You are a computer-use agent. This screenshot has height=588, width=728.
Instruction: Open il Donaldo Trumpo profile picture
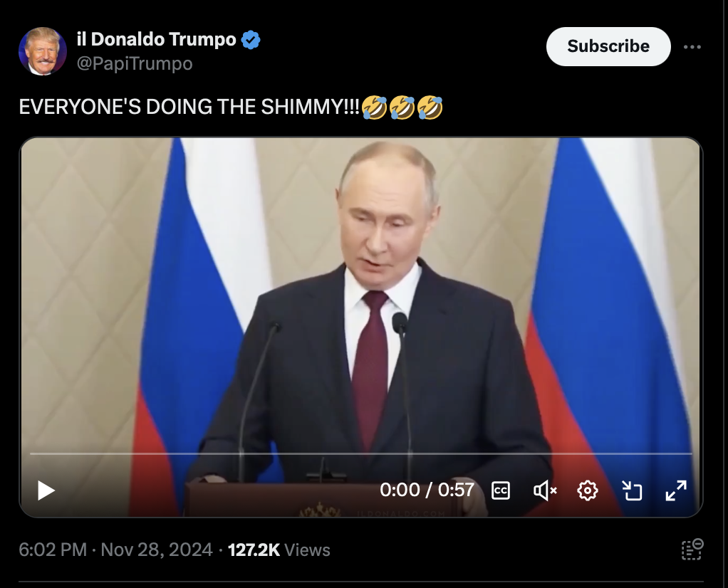43,51
